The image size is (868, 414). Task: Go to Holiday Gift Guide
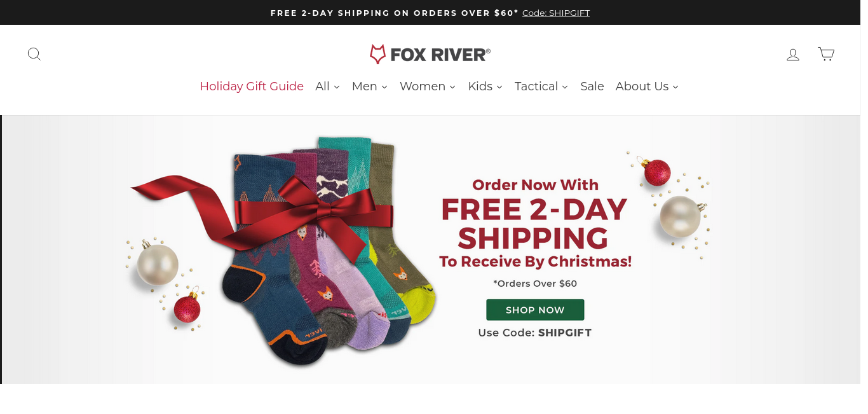point(252,86)
